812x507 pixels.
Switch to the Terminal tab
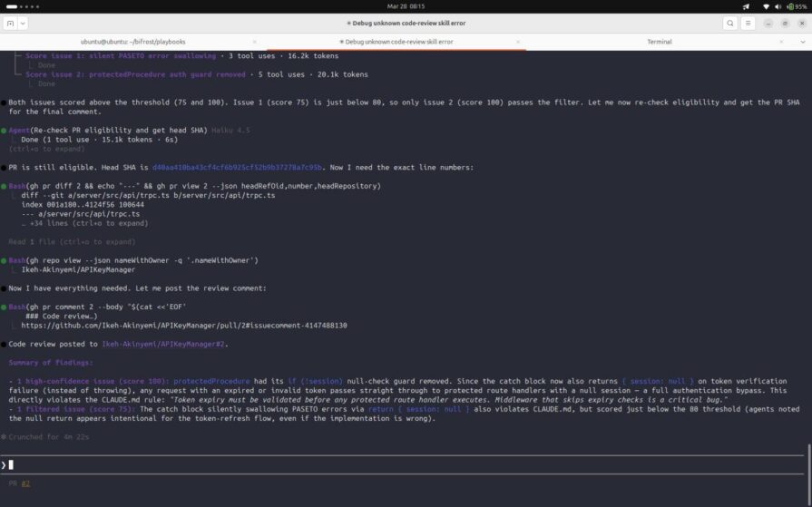660,42
